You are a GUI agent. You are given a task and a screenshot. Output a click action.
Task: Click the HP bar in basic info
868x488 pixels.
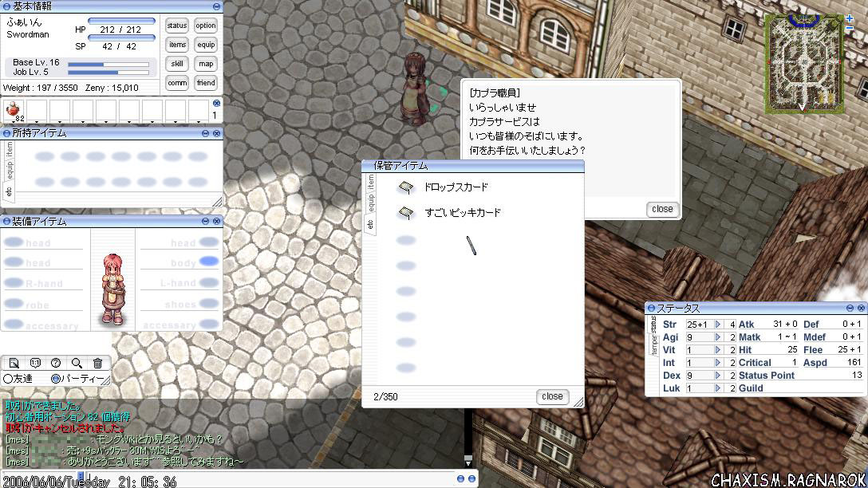tap(121, 22)
